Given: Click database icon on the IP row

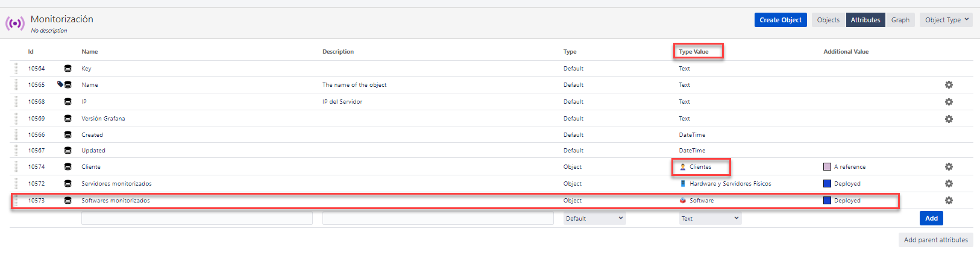Looking at the screenshot, I should (68, 102).
